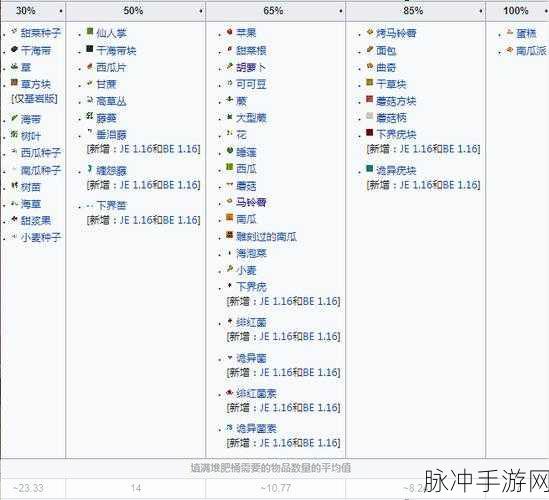This screenshot has width=549, height=500.
Task: Open the 绯红菌 link
Action: (x=251, y=322)
